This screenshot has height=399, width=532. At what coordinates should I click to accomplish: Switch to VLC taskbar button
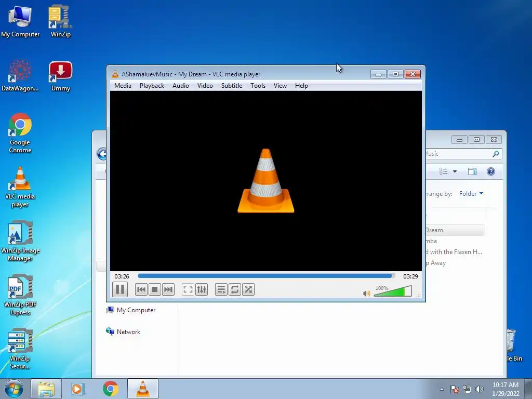[x=143, y=389]
